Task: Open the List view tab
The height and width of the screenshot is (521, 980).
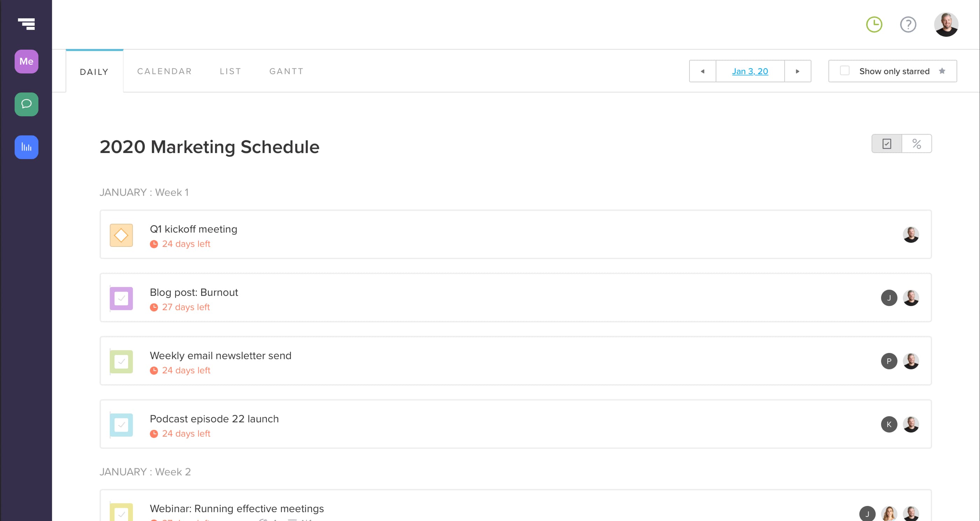Action: click(230, 71)
